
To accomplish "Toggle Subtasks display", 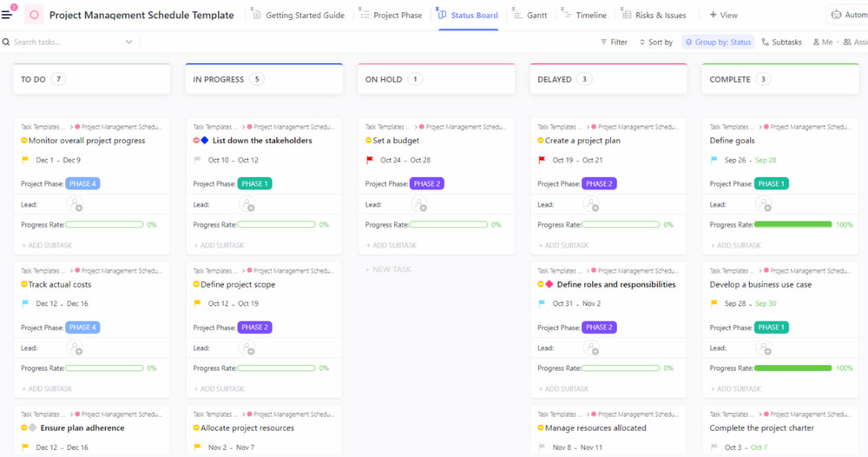I will click(x=782, y=42).
